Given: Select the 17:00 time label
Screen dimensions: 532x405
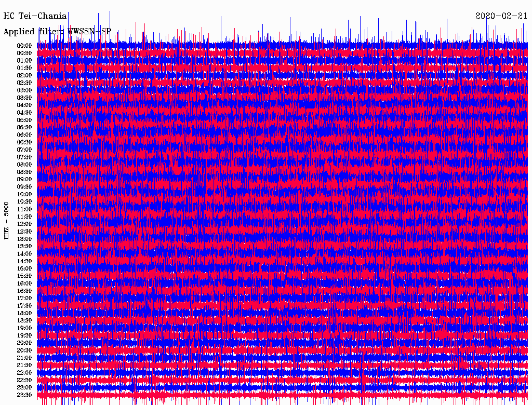Looking at the screenshot, I should [24, 298].
